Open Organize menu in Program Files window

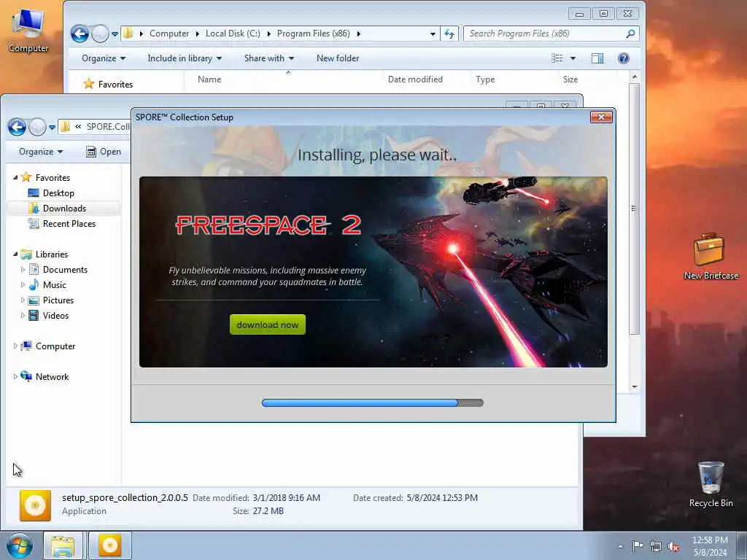coord(104,58)
